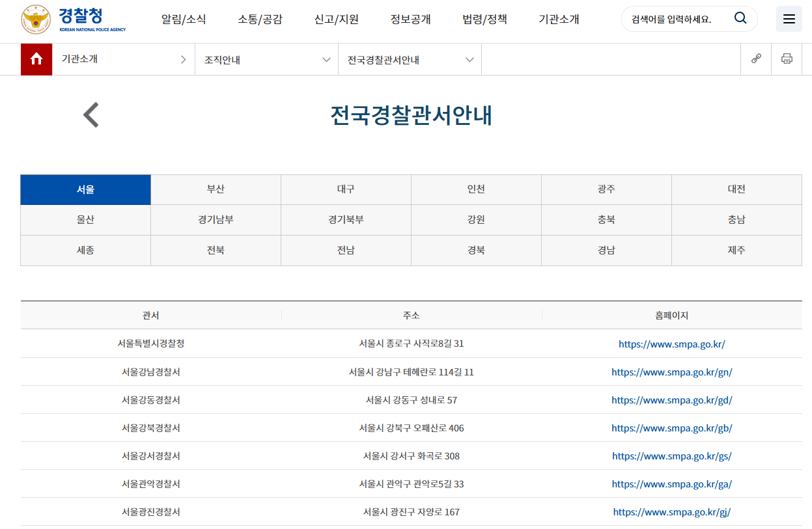Open the hamburger menu
This screenshot has width=812, height=529.
[789, 18]
